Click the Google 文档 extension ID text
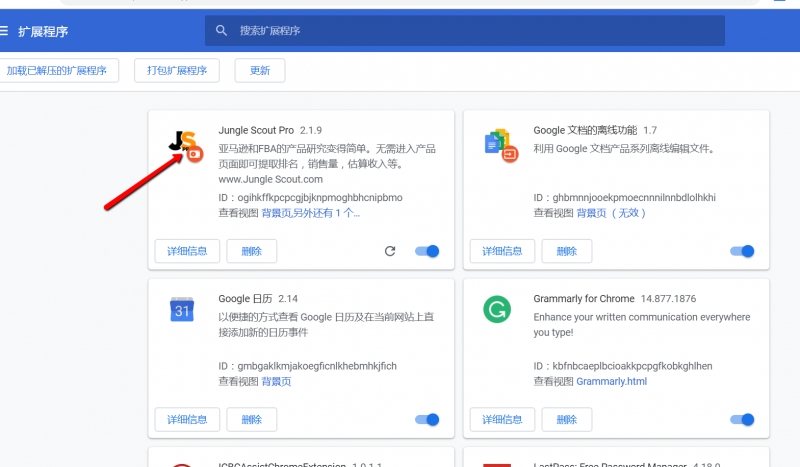800x467 pixels. coord(624,198)
